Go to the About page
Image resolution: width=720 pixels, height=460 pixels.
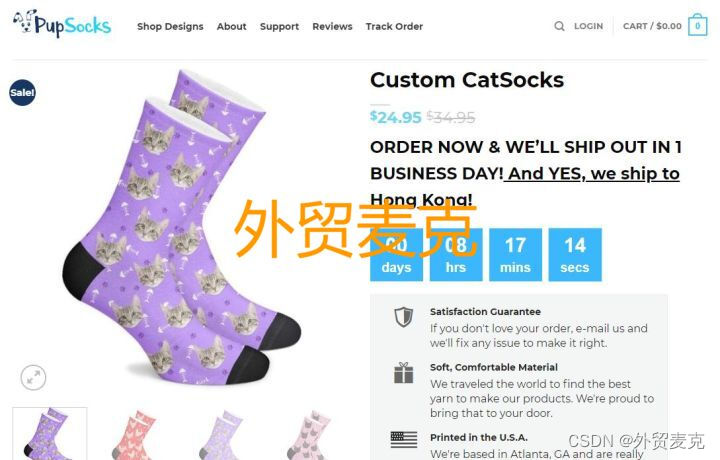pyautogui.click(x=231, y=27)
